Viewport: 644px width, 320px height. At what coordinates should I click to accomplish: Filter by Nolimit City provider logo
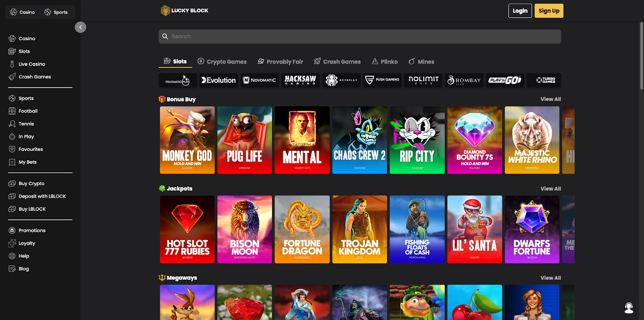[x=423, y=80]
